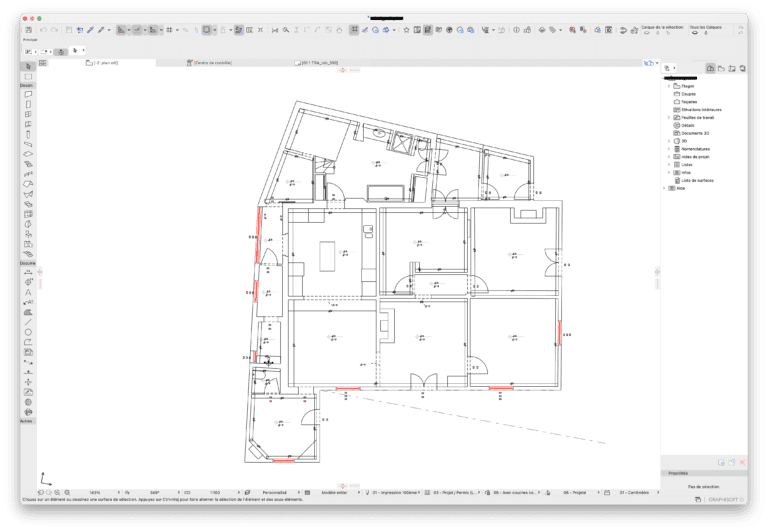Toggle the highlighted grid display button
Viewport: 768px width, 531px height.
point(354,30)
